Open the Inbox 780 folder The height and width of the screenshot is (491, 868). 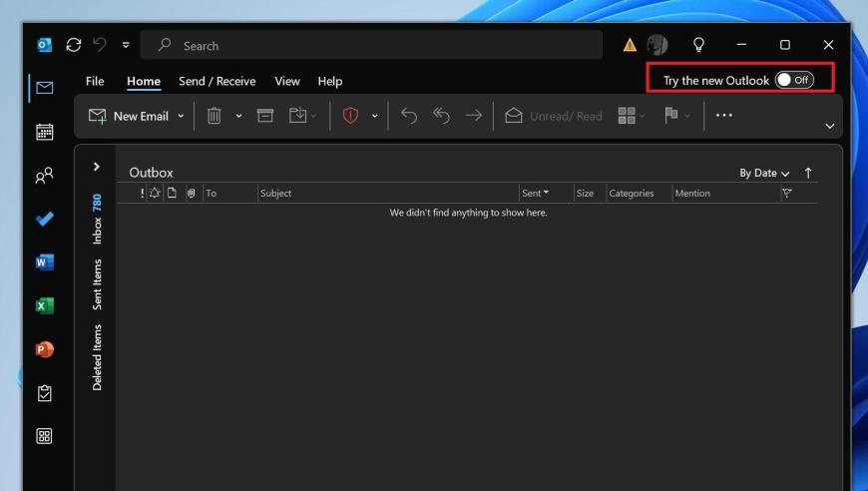pos(97,220)
